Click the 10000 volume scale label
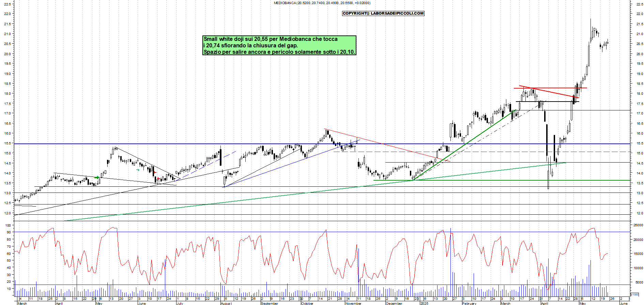644x305 pixels. 638,268
